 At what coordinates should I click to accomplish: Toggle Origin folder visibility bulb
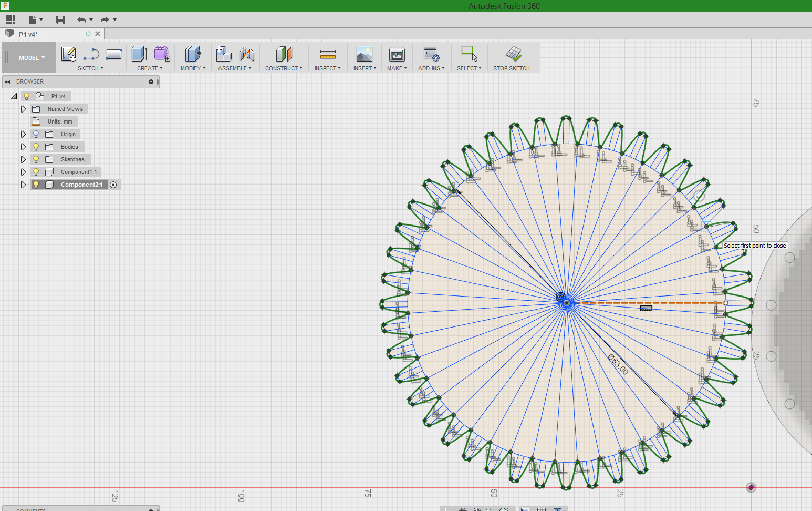[36, 134]
